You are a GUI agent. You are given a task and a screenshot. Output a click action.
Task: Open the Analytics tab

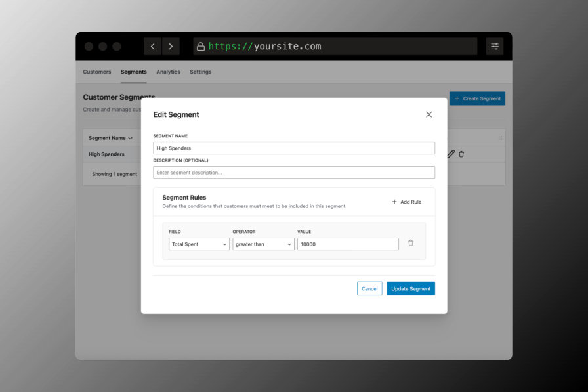[168, 72]
